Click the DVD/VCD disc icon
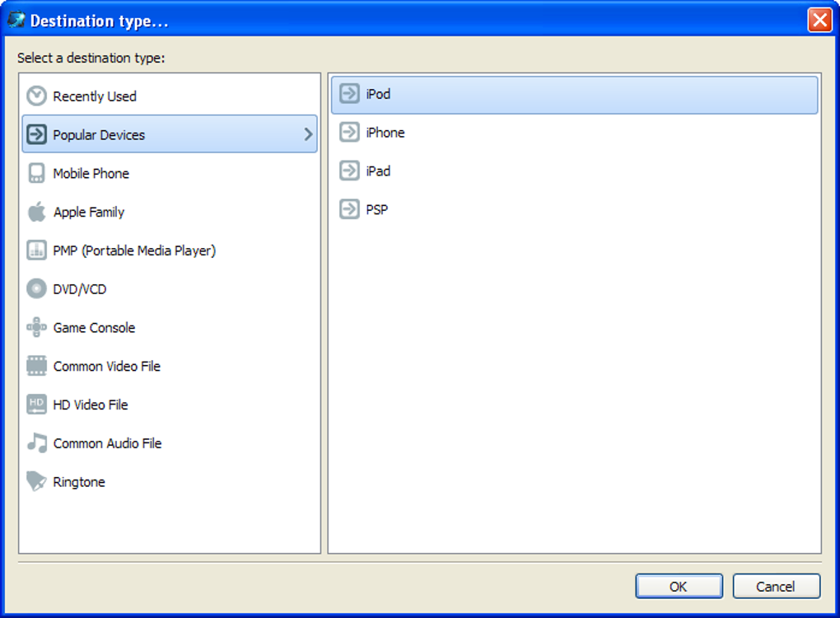This screenshot has width=840, height=618. tap(36, 288)
